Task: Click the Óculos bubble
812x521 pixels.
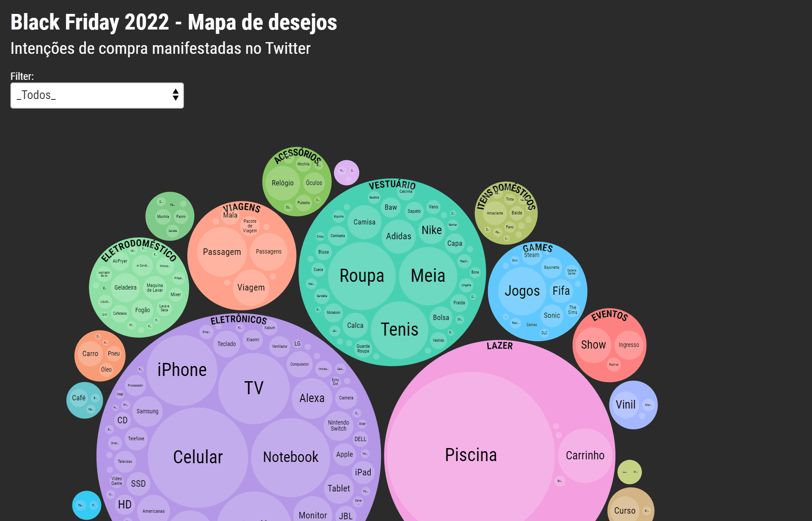Action: (314, 183)
